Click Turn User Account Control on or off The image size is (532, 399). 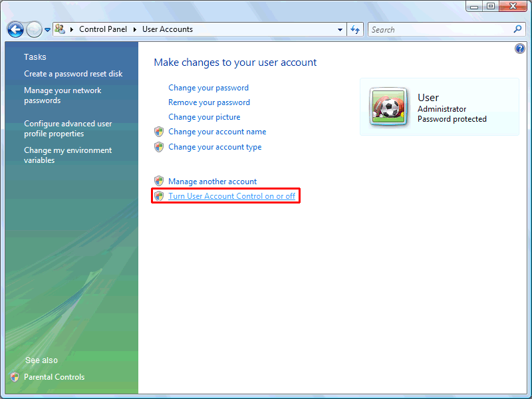(x=231, y=196)
